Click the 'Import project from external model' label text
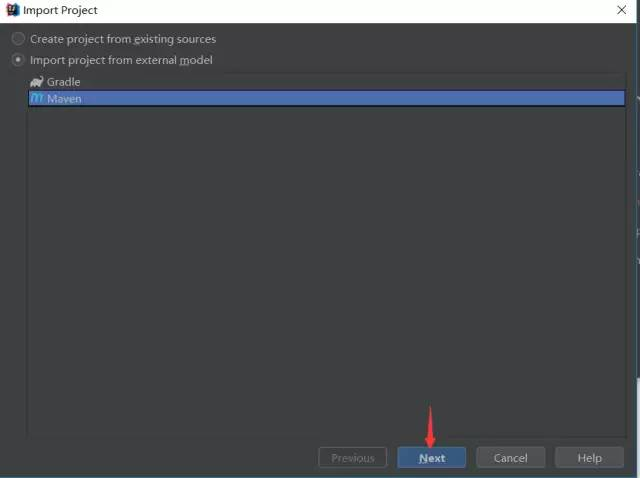Screen dimensions: 640x478 coord(121,60)
